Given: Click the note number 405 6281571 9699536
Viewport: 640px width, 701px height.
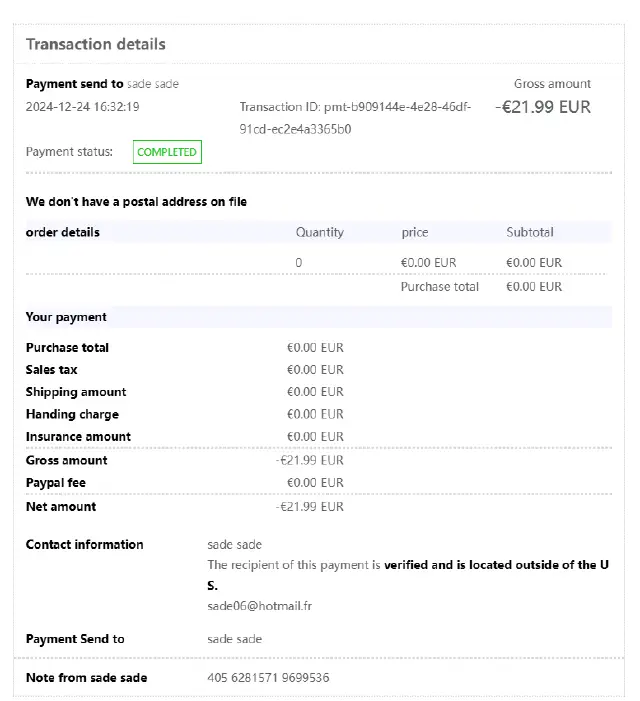Looking at the screenshot, I should click(268, 678).
